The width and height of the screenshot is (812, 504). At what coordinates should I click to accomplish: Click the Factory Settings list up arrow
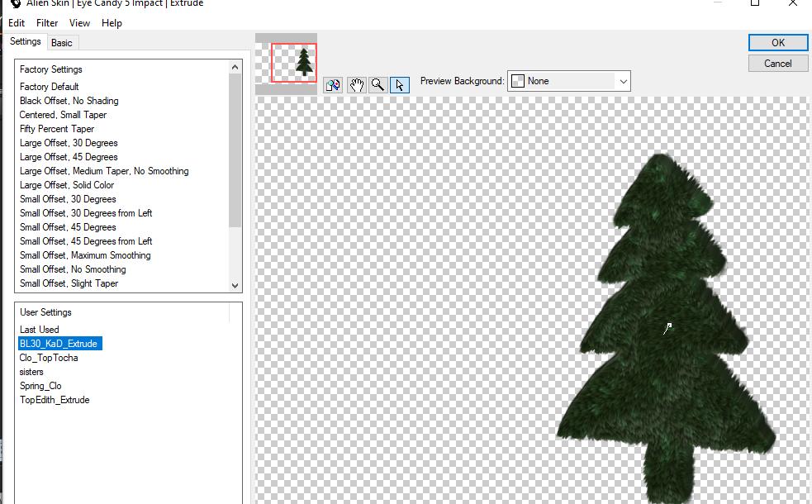[x=235, y=67]
